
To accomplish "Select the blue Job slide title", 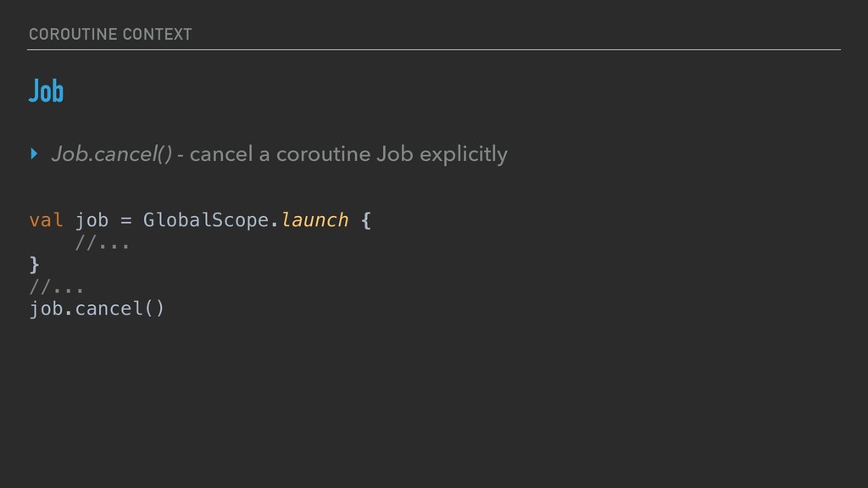I will point(46,91).
